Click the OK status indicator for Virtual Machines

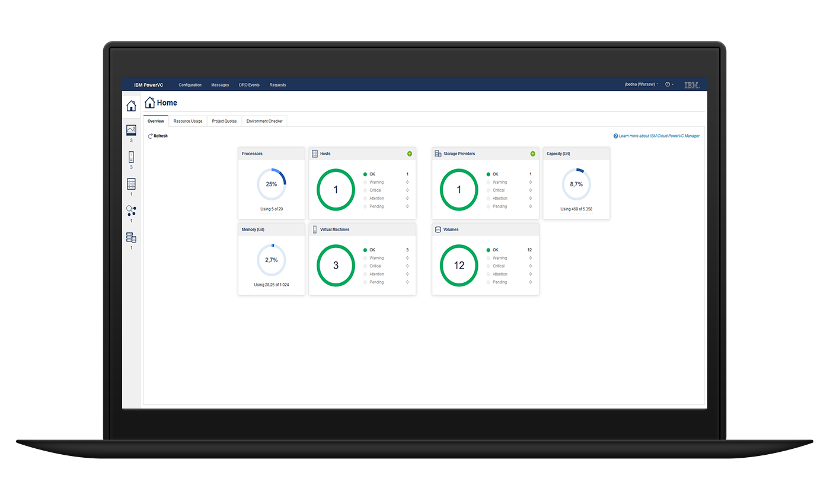point(372,250)
